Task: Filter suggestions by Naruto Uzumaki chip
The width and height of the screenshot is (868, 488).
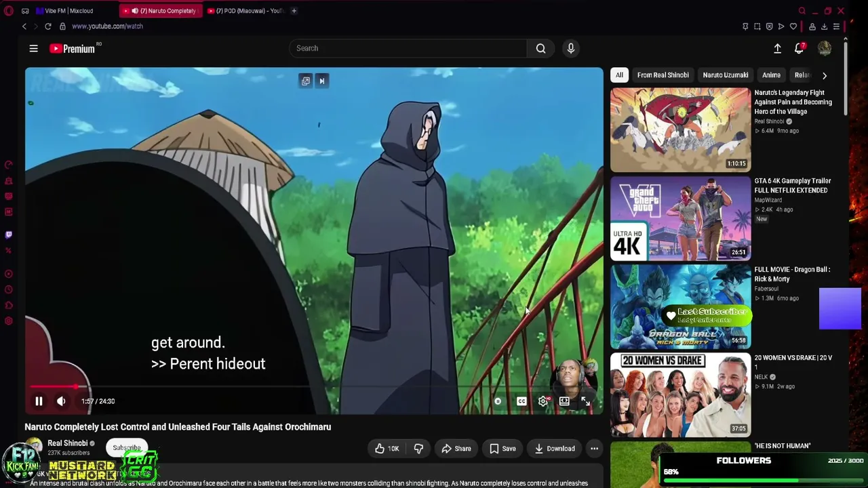Action: tap(726, 75)
